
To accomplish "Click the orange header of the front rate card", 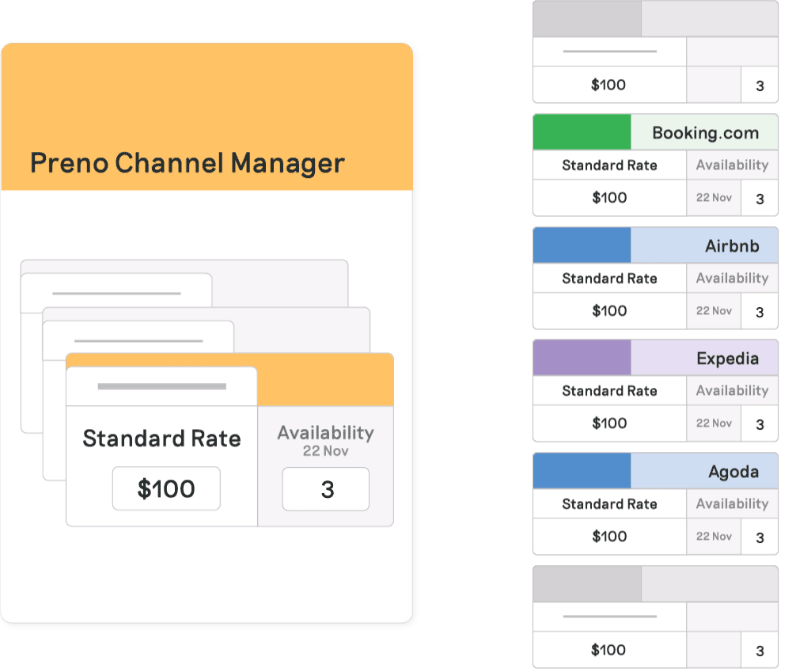I will [x=325, y=380].
